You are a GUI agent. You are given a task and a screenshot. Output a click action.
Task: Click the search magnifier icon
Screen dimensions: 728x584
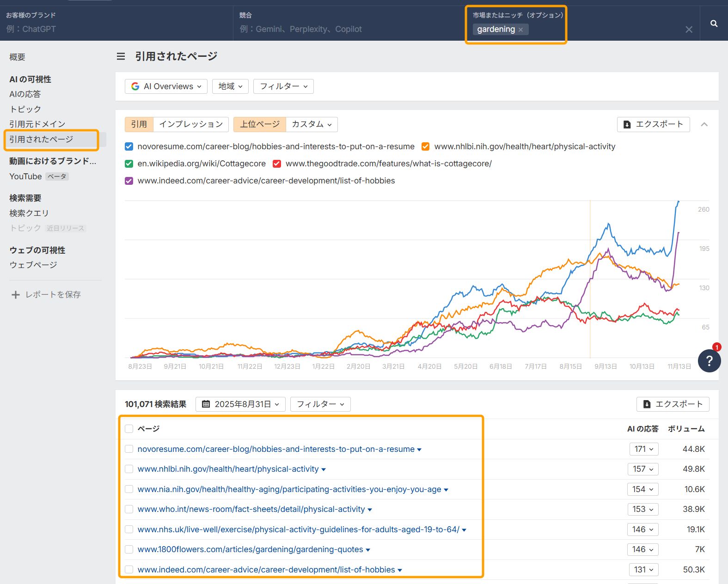click(714, 24)
